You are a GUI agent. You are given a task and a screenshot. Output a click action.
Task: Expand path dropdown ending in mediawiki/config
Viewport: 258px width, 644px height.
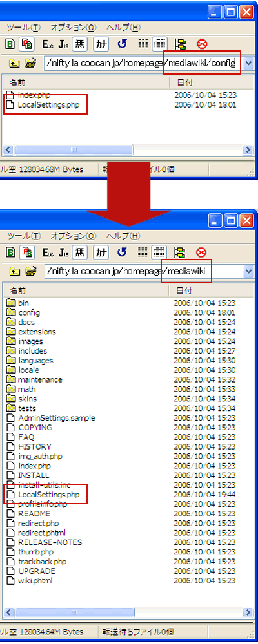[x=248, y=63]
